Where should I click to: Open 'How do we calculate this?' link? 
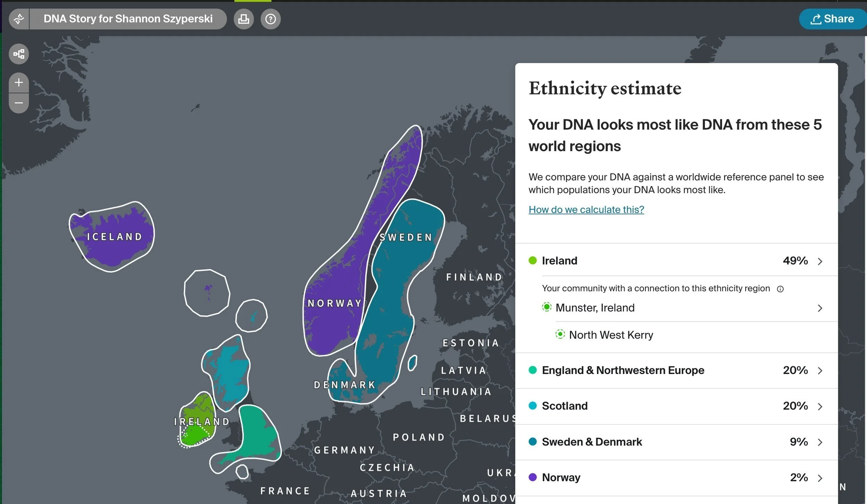coord(586,209)
